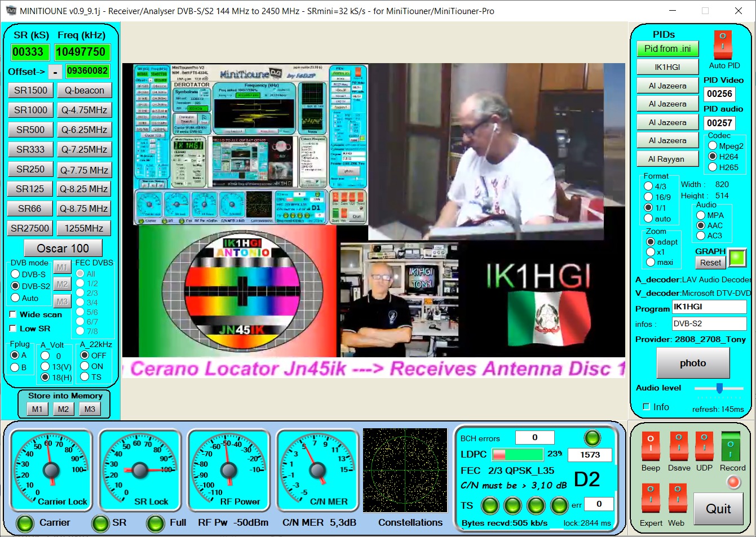Choose 16/9 format
This screenshot has height=537, width=756.
[x=648, y=197]
